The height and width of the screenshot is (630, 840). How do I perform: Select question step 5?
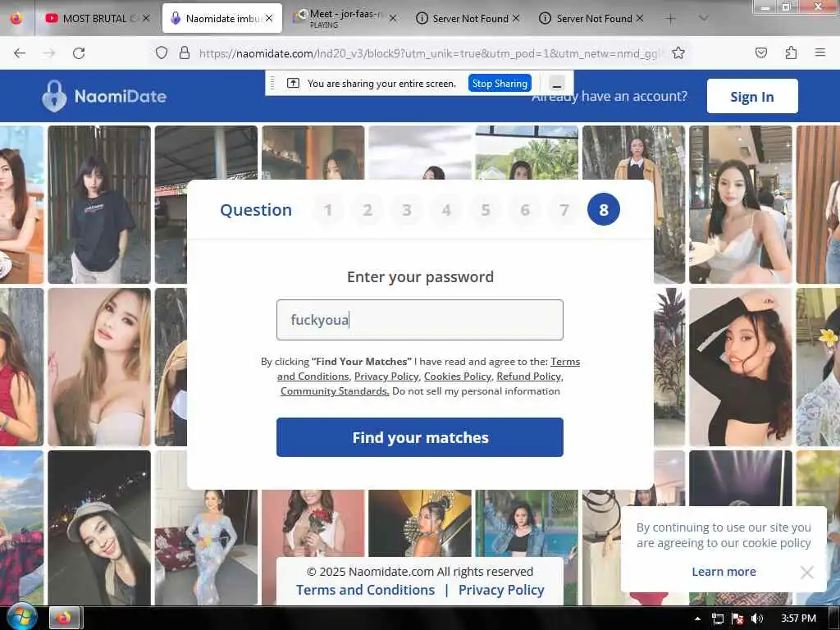pyautogui.click(x=486, y=209)
